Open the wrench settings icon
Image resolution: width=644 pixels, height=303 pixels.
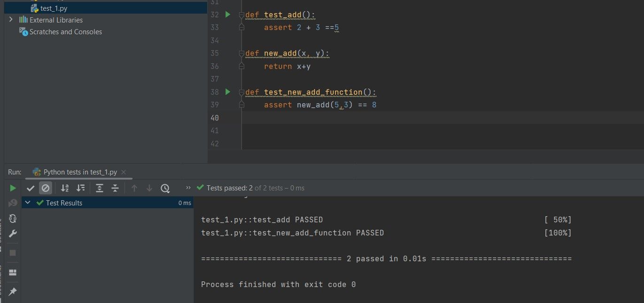click(13, 234)
